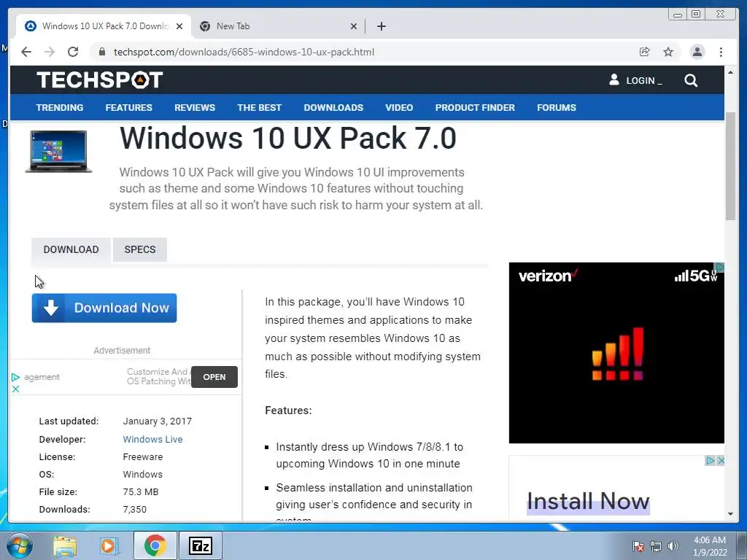The height and width of the screenshot is (560, 747).
Task: Open the FORUMS menu
Action: pyautogui.click(x=557, y=108)
